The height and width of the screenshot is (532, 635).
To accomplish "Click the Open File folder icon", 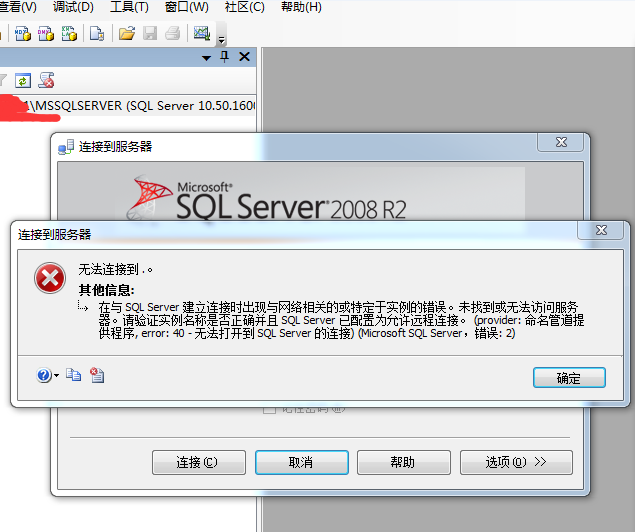I will (x=127, y=33).
